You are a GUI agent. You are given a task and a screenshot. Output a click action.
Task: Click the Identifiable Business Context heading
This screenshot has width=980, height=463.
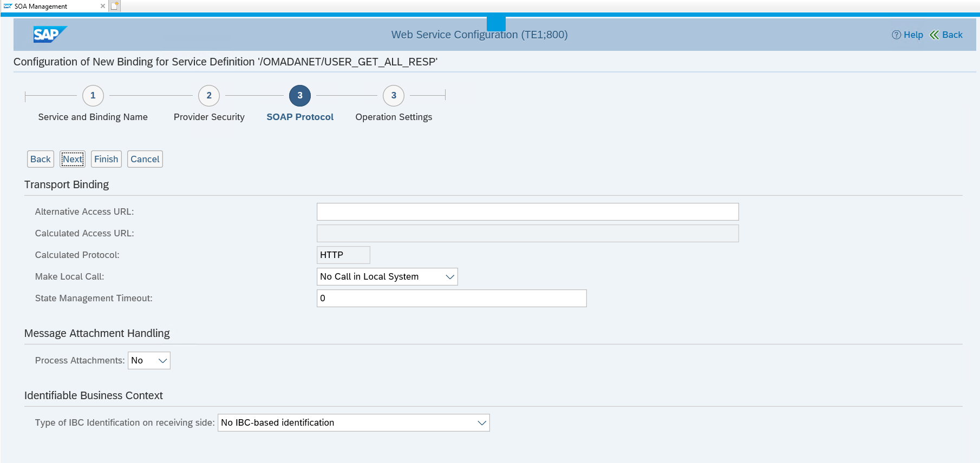tap(94, 395)
